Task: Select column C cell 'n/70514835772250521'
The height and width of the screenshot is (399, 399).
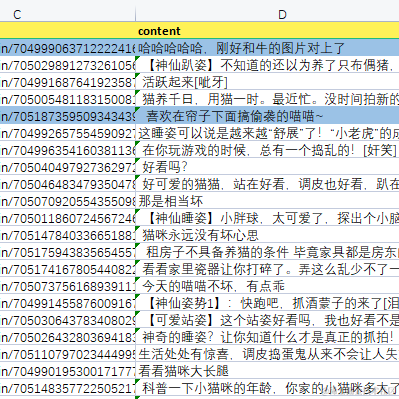Action: coord(68,388)
